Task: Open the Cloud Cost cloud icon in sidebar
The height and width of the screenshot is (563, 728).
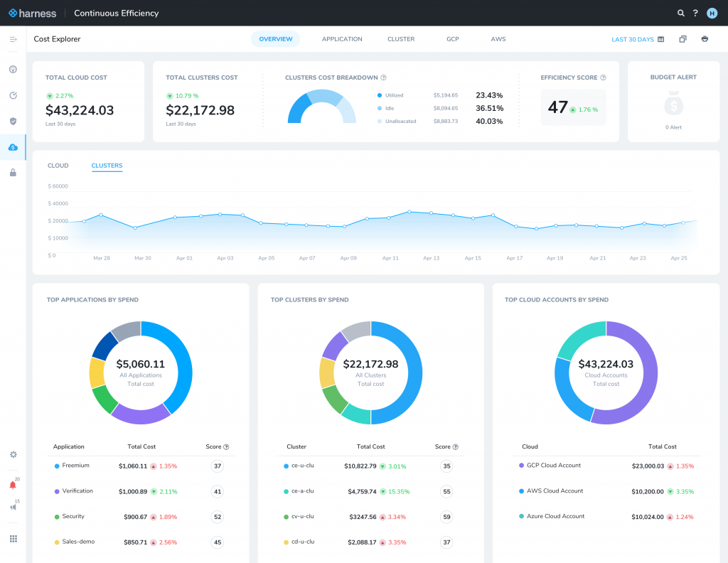Action: [x=12, y=147]
